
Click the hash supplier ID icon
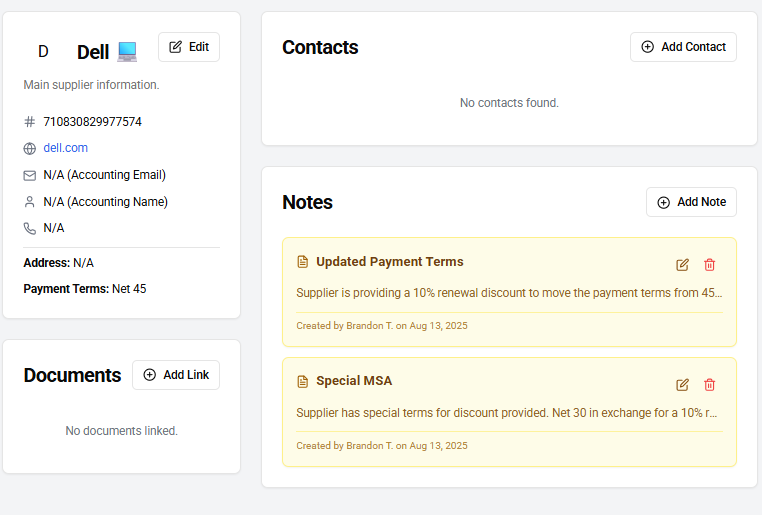pyautogui.click(x=30, y=122)
